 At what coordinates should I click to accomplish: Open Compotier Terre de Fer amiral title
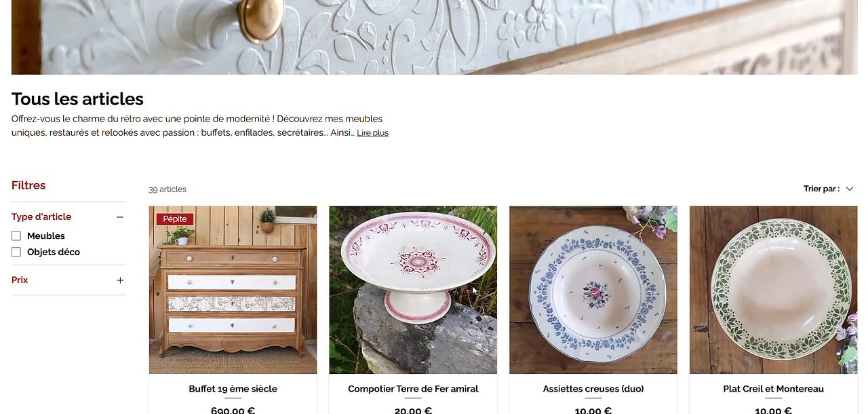pos(413,389)
